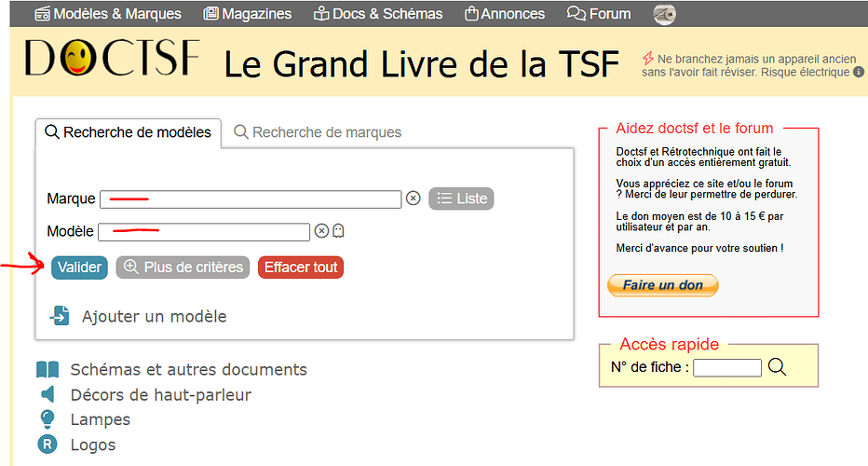
Task: Click the Faire un don button
Action: [x=662, y=285]
